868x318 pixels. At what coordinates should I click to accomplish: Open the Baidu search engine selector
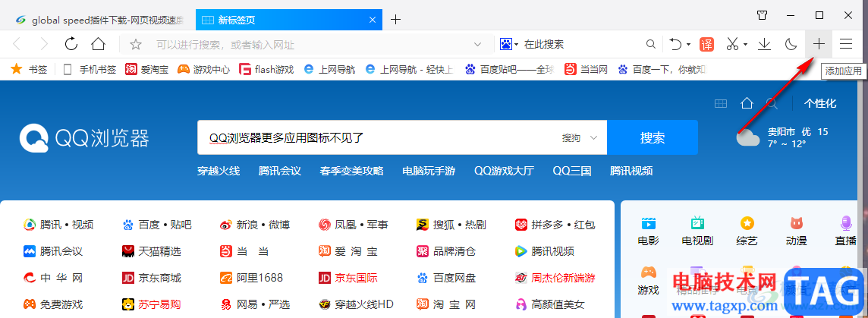[x=508, y=44]
